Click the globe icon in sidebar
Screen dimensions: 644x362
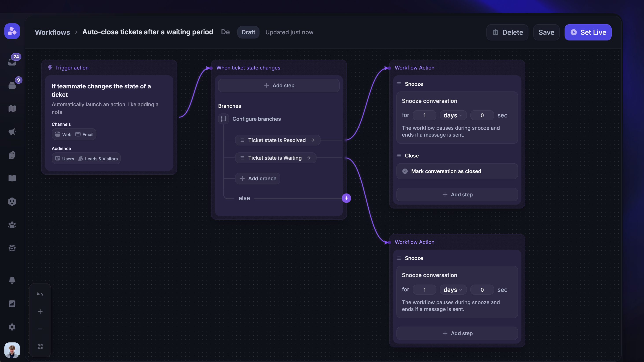coord(12,248)
